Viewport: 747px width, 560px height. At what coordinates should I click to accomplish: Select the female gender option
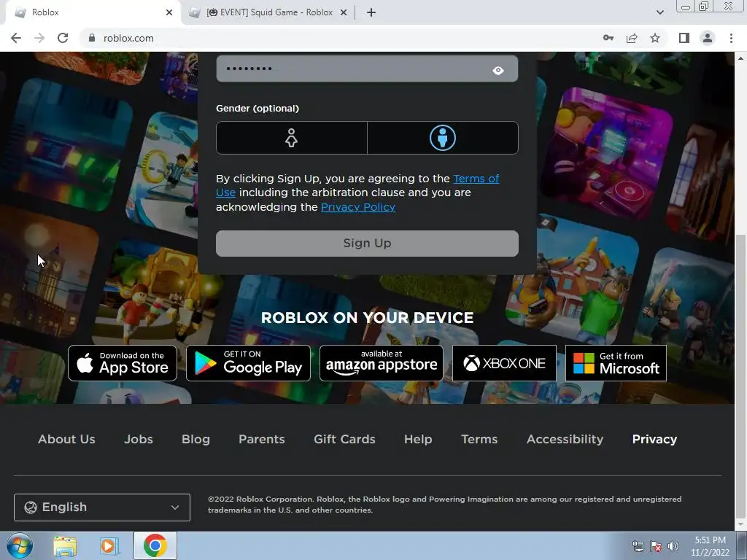pyautogui.click(x=292, y=138)
